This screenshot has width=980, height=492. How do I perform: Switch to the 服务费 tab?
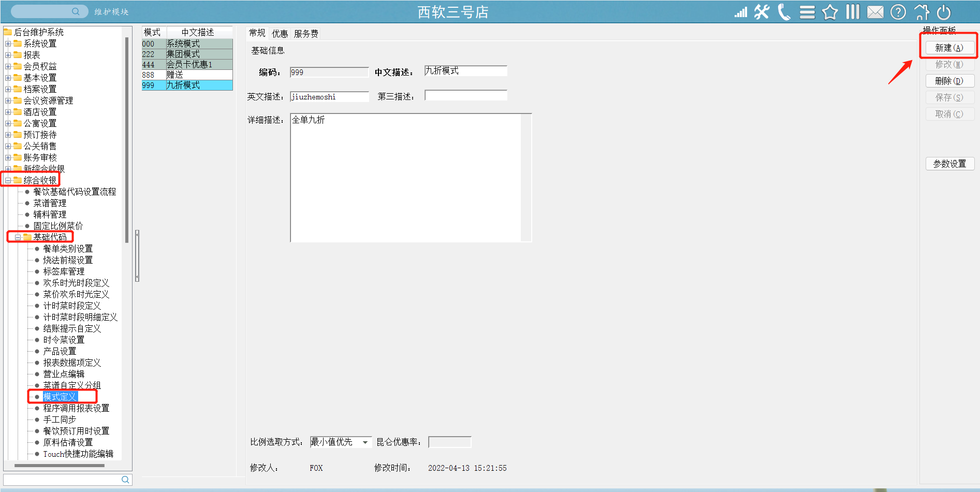[306, 34]
